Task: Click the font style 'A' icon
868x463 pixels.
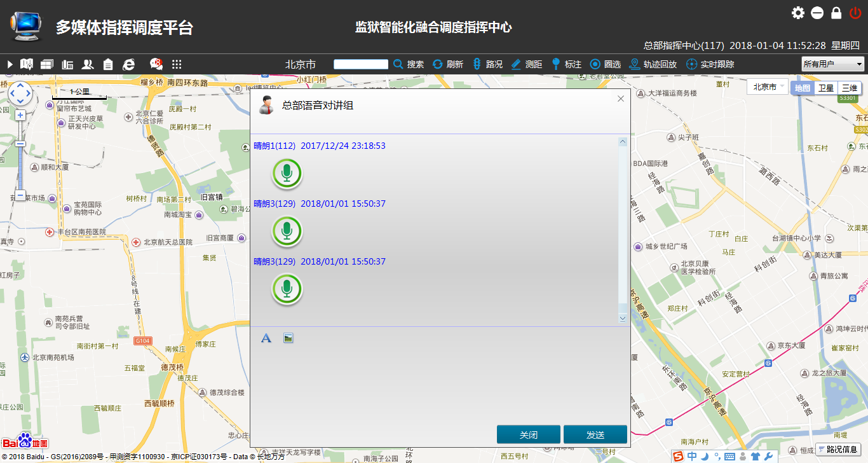Action: 266,338
